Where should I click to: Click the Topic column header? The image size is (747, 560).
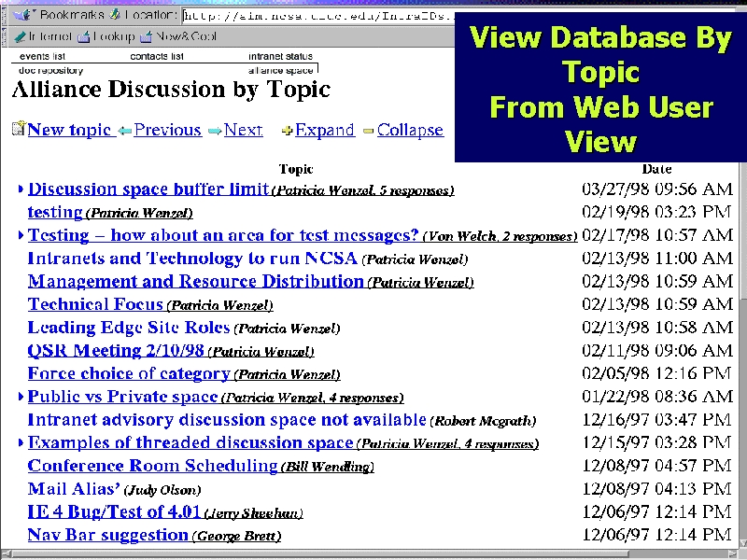(296, 169)
